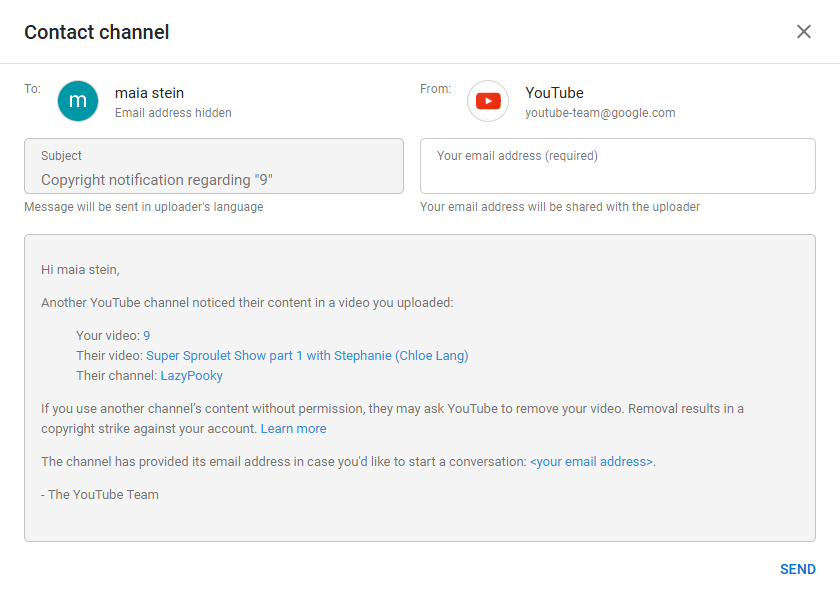This screenshot has height=594, width=840.
Task: Click the recipient name 'maia stein'
Action: pyautogui.click(x=149, y=93)
